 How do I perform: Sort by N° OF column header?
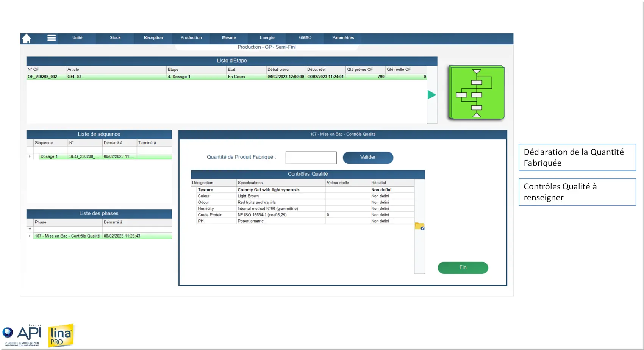tap(46, 70)
